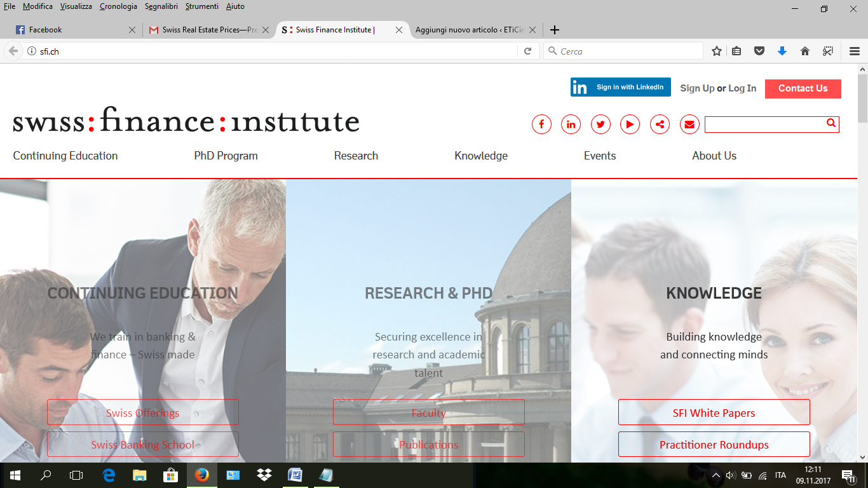Click the Cerca browser search box

(623, 51)
